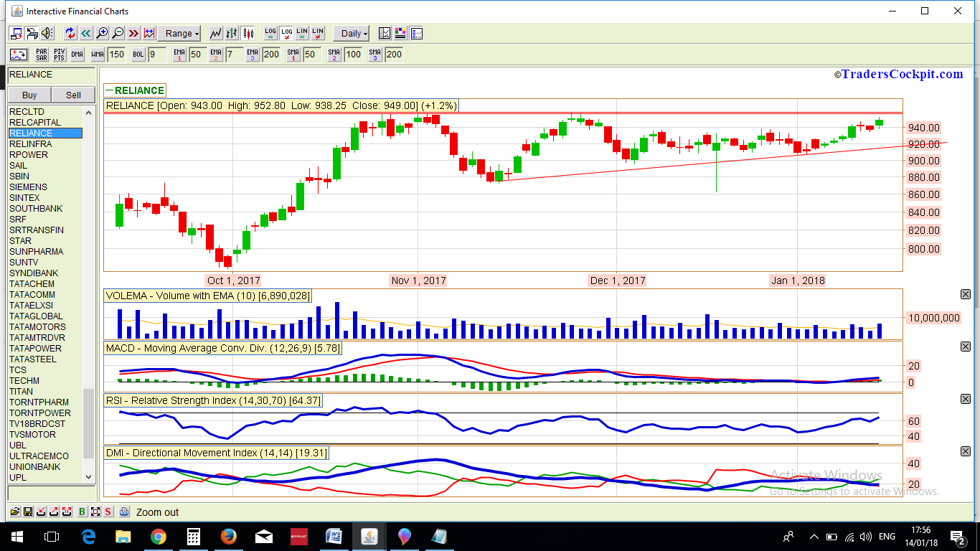Click the red up-right arrow icon
980x551 pixels.
[x=54, y=512]
